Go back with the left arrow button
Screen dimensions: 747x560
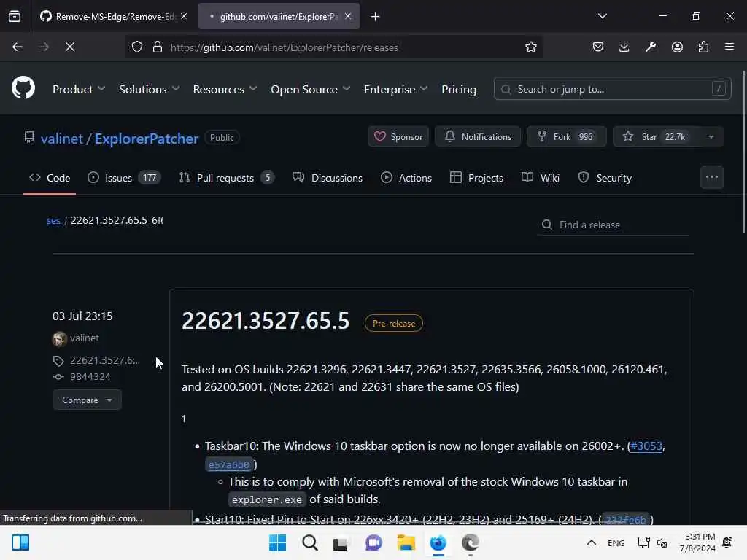18,47
